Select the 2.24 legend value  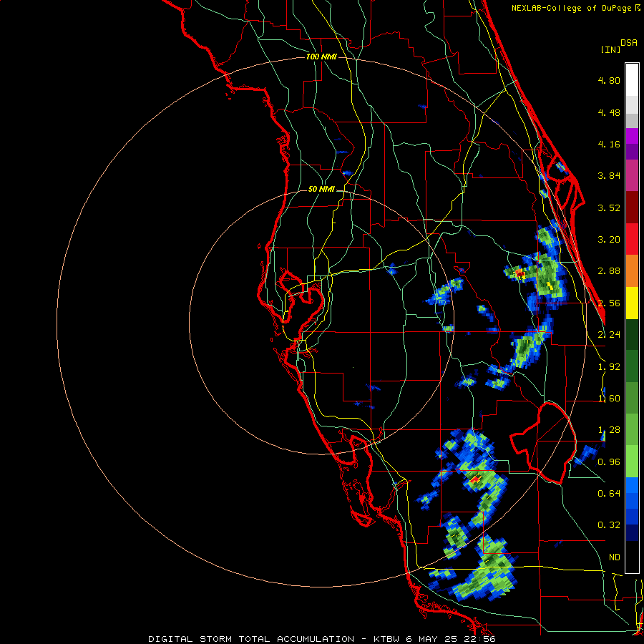609,335
